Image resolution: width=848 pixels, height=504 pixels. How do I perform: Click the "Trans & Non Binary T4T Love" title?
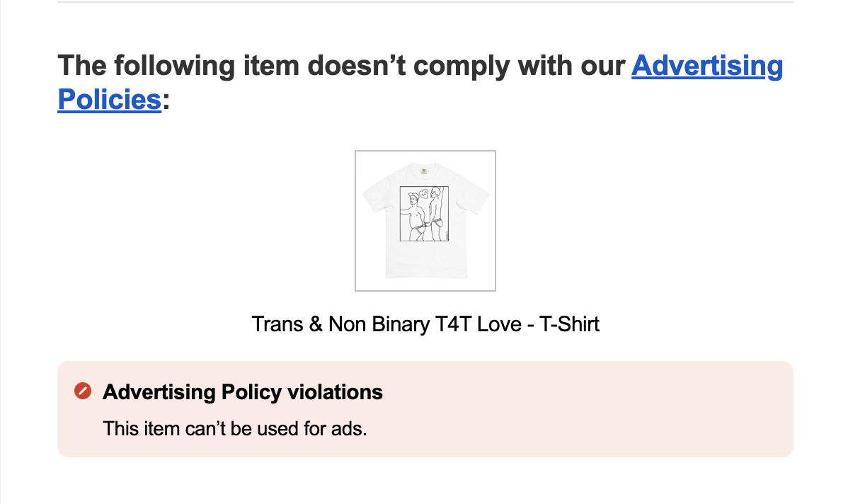tap(386, 324)
